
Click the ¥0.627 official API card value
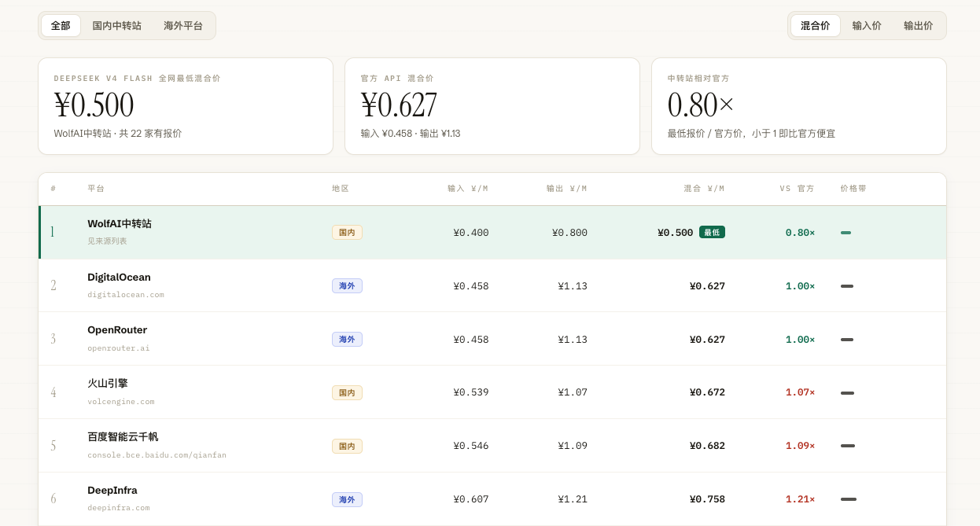pyautogui.click(x=399, y=105)
